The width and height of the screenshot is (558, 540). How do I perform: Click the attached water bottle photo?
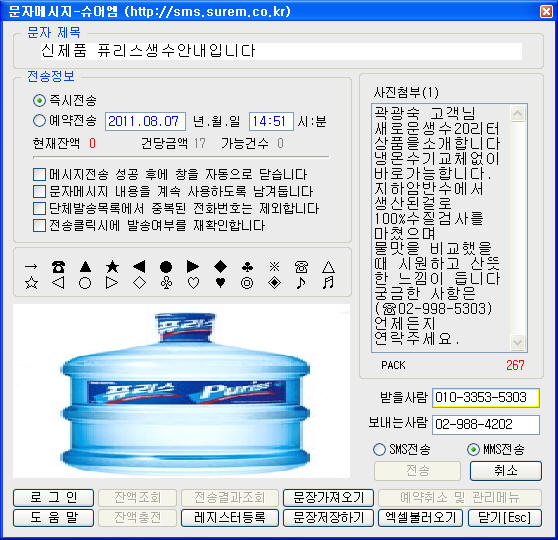[x=181, y=391]
